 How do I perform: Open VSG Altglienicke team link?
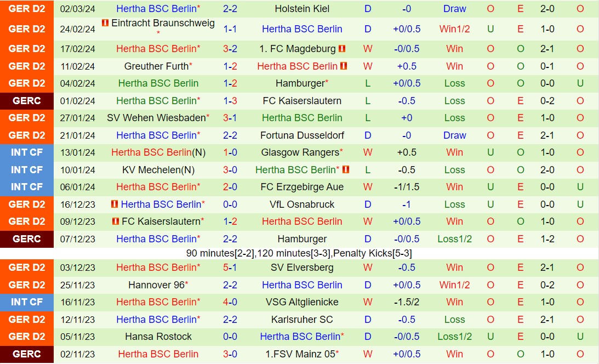[302, 302]
